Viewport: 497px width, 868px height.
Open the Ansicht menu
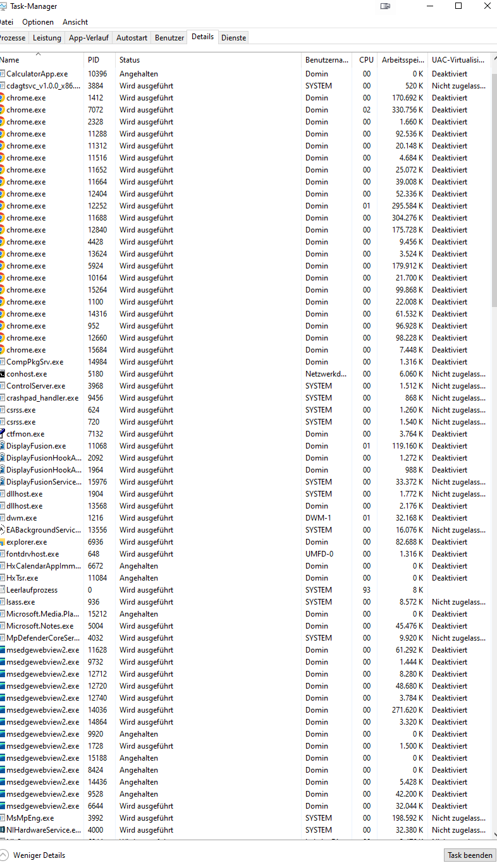(x=75, y=22)
